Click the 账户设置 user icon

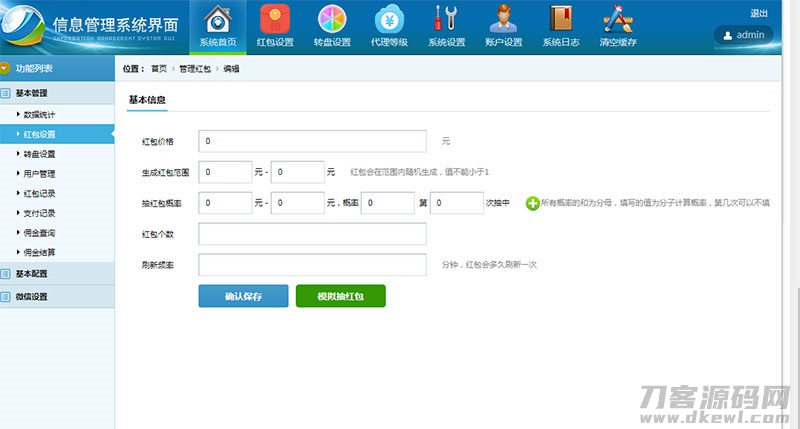504,20
